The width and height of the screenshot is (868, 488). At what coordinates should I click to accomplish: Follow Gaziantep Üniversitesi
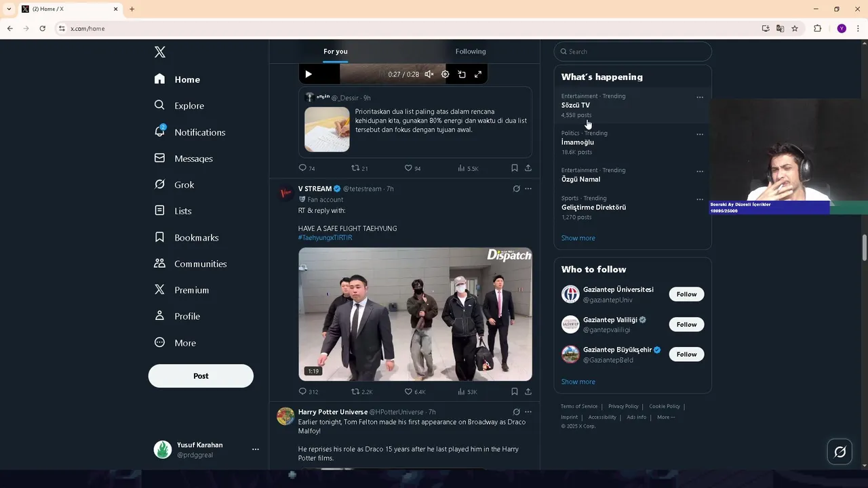(686, 294)
